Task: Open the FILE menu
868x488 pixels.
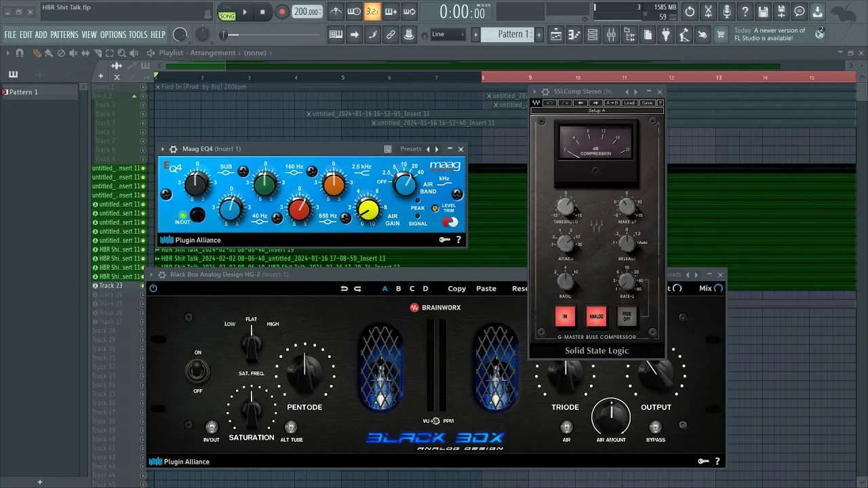Action: point(10,35)
